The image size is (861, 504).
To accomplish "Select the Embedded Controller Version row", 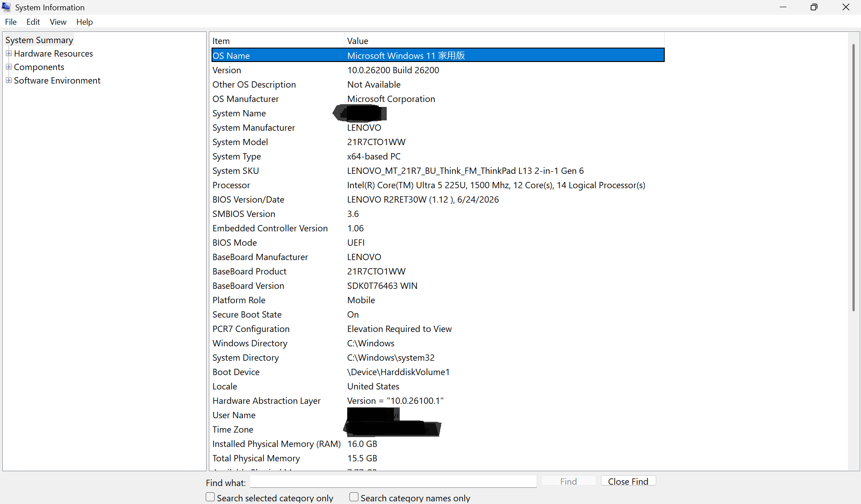I will [438, 228].
